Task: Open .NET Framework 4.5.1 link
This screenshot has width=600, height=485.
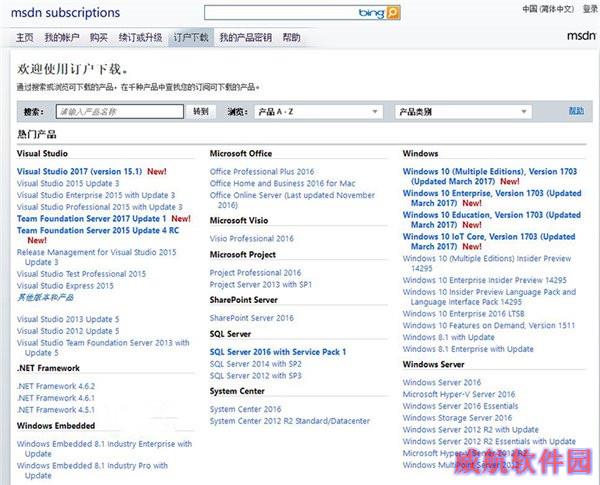Action: [x=55, y=410]
